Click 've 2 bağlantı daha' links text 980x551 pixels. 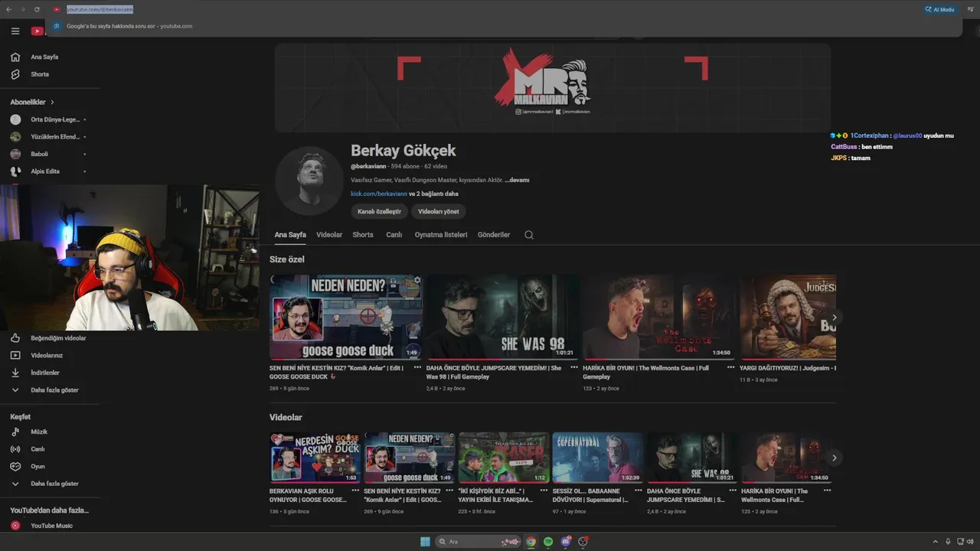point(433,194)
